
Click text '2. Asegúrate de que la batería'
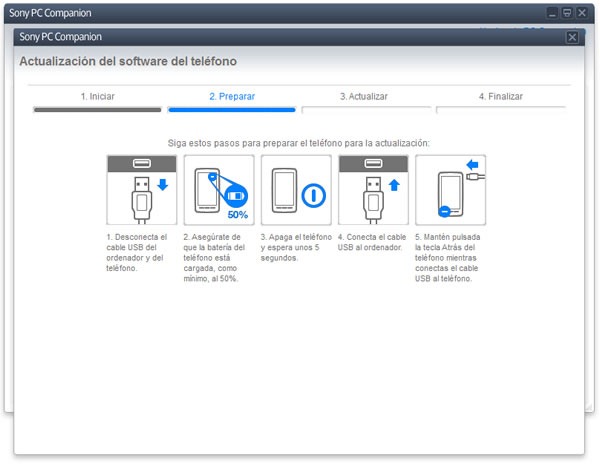click(214, 258)
